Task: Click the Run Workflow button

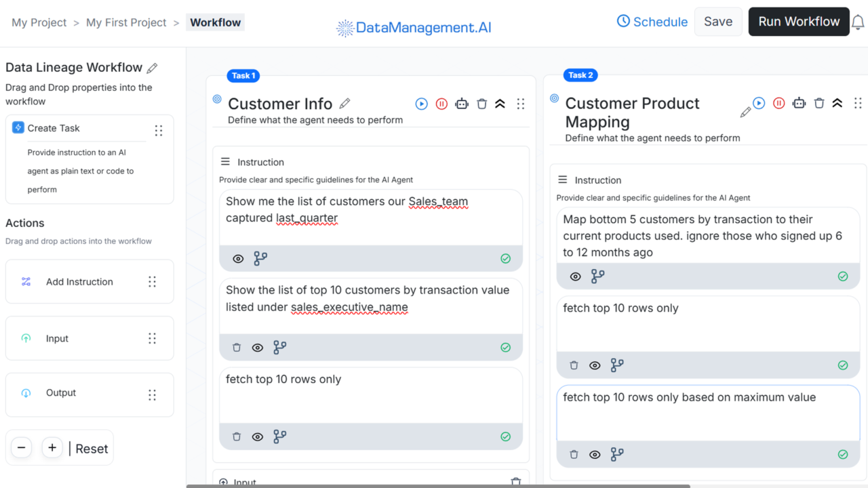Action: click(798, 21)
